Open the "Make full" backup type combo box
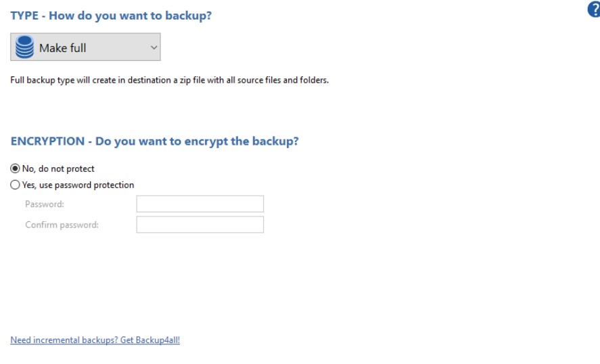 tap(86, 48)
